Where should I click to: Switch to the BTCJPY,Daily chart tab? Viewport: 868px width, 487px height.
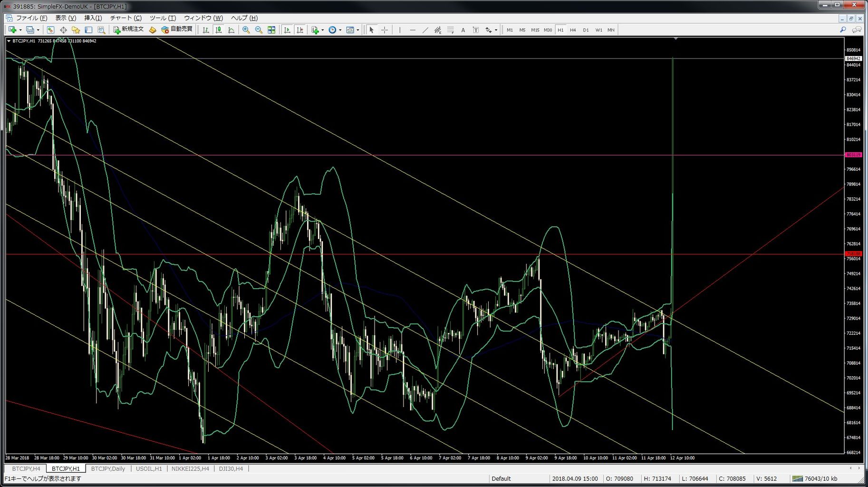108,469
